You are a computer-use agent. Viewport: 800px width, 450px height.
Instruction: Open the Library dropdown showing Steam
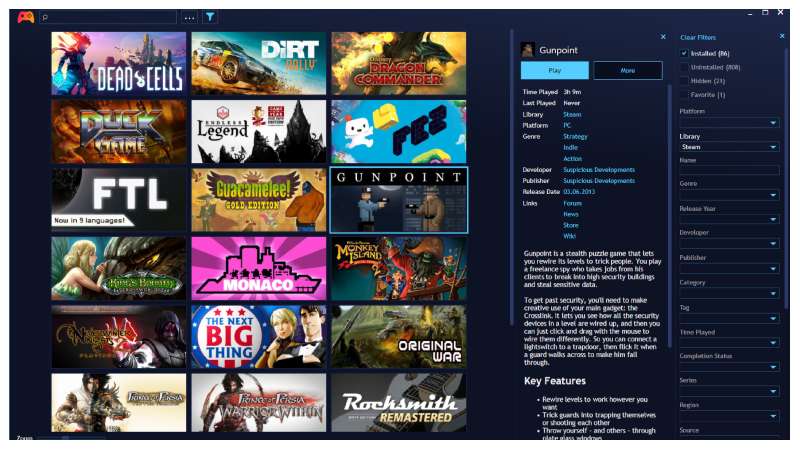(x=729, y=147)
